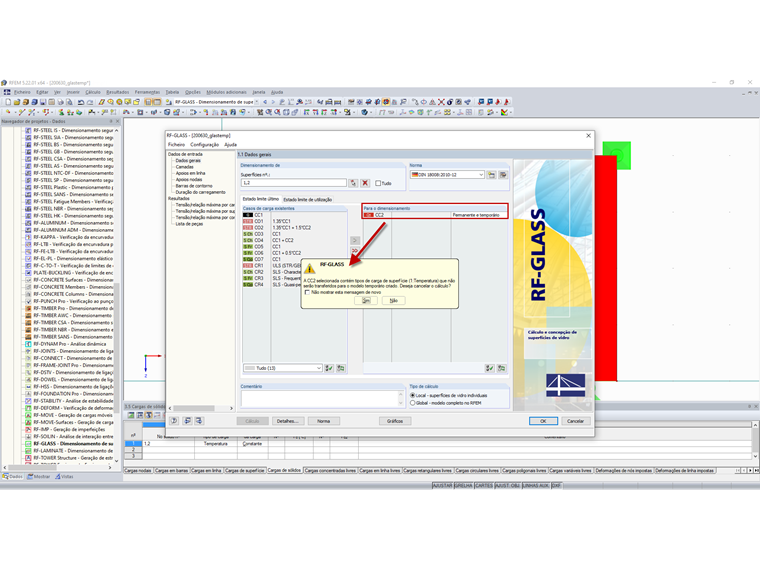
Task: Open the Norma DIN 18008 dropdown
Action: pyautogui.click(x=481, y=174)
